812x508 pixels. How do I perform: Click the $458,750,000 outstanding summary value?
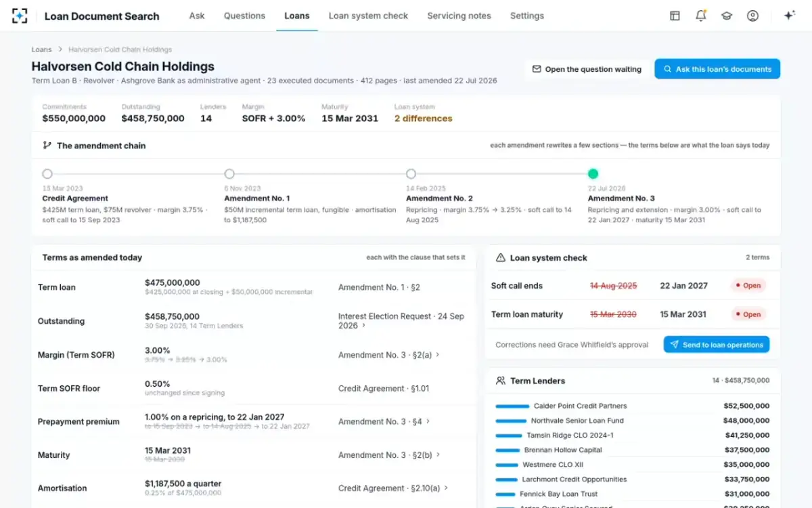coord(153,119)
